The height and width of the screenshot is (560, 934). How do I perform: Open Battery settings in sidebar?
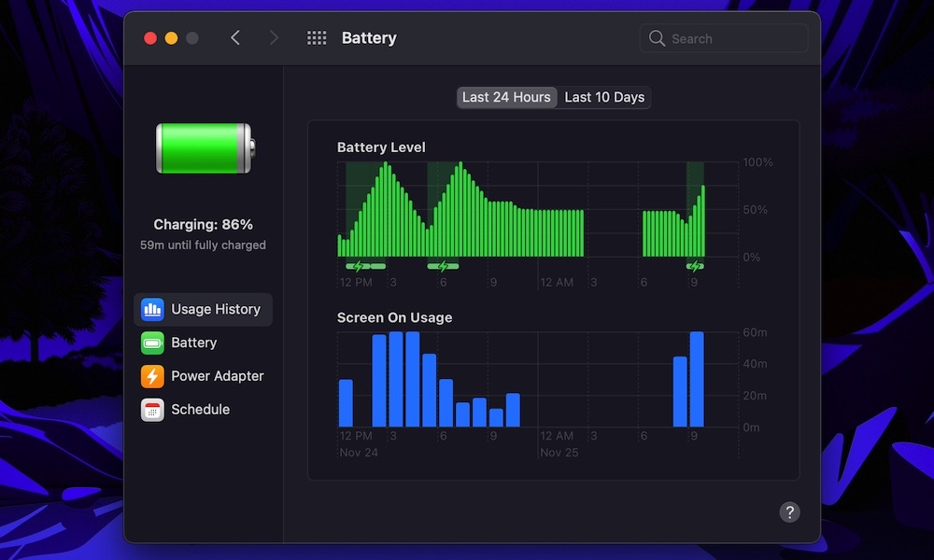click(203, 343)
